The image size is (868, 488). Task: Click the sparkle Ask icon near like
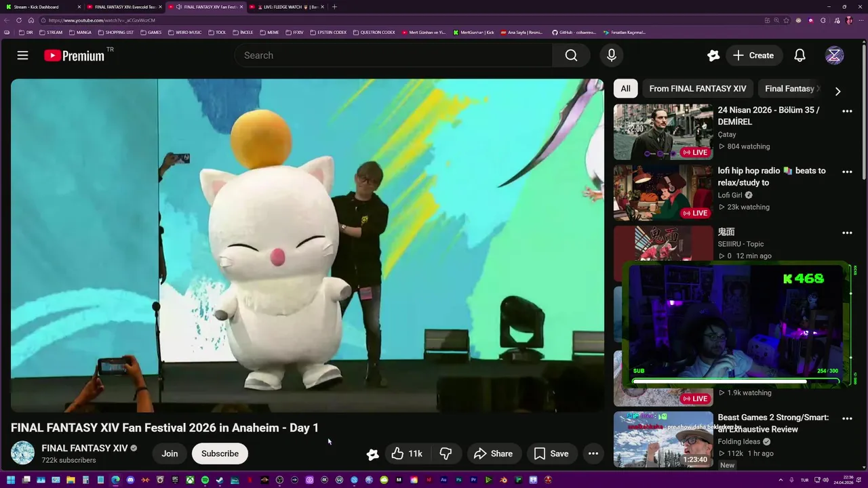372,454
